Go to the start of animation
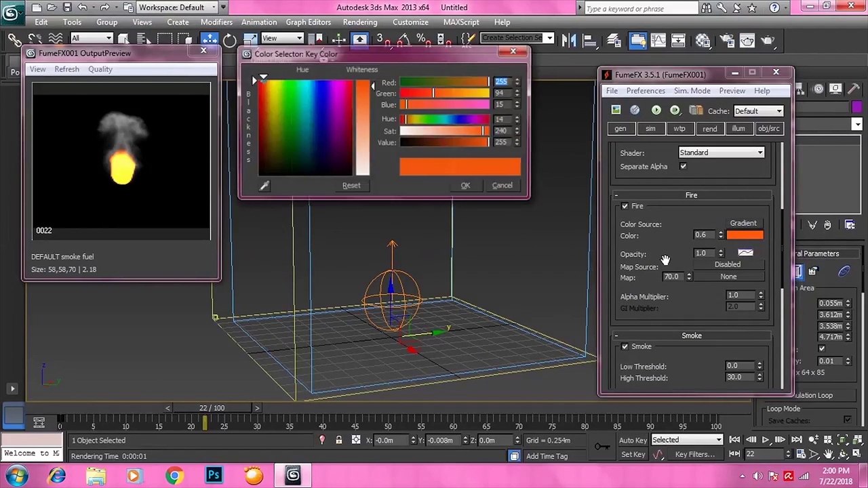868x488 pixels. tap(734, 440)
